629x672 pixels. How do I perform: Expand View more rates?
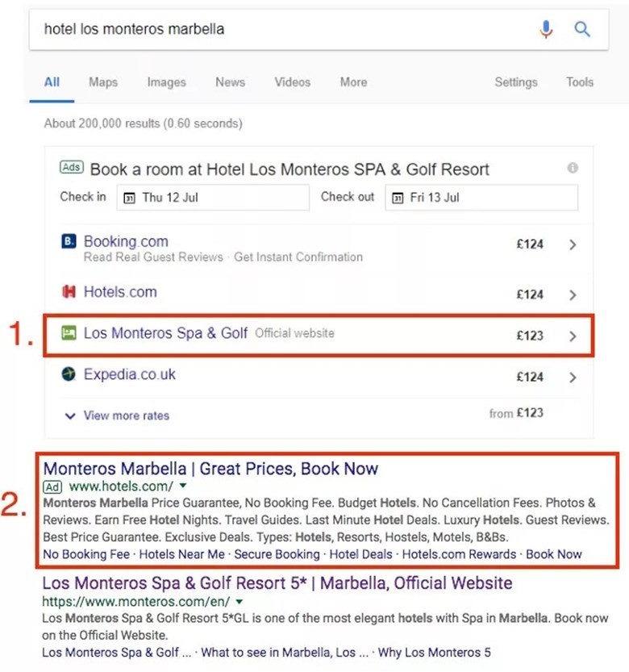pos(117,416)
